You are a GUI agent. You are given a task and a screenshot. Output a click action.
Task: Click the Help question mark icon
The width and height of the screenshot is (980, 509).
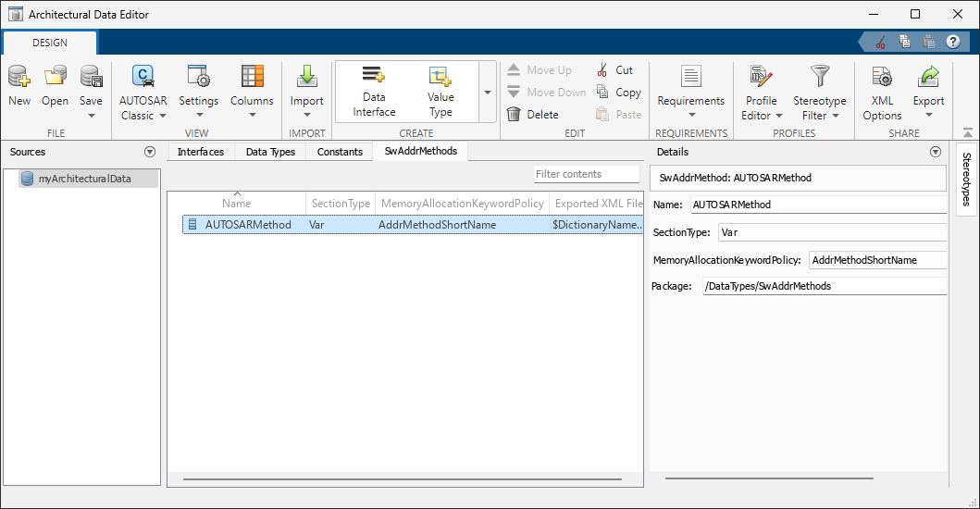point(951,42)
